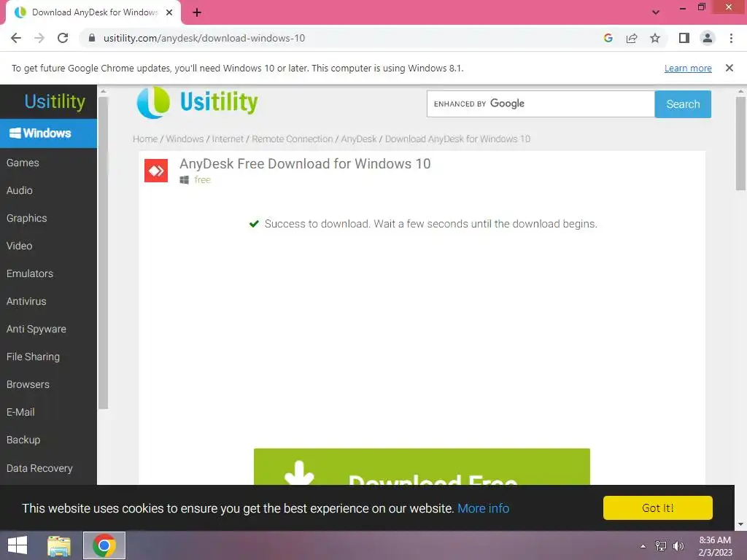This screenshot has width=747, height=560.
Task: Open the network tray icon
Action: tap(661, 546)
